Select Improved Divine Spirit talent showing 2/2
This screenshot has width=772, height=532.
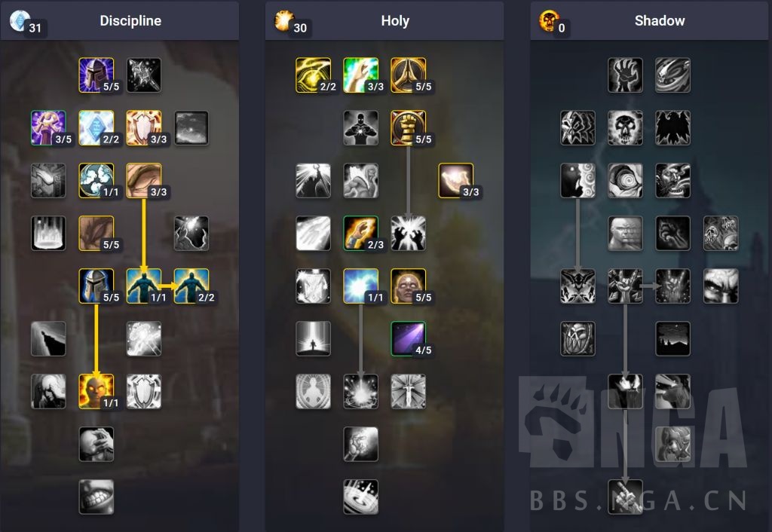pyautogui.click(x=191, y=286)
